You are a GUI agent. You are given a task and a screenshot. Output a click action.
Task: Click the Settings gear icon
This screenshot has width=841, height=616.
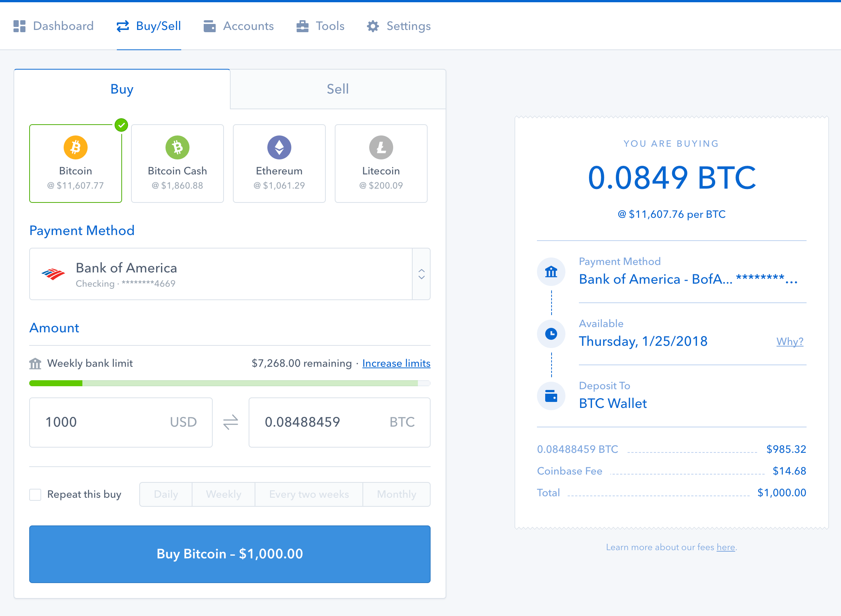[x=373, y=26]
